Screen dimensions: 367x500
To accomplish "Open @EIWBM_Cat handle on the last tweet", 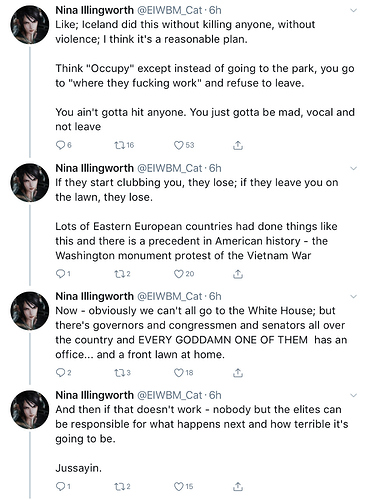I will pos(170,395).
